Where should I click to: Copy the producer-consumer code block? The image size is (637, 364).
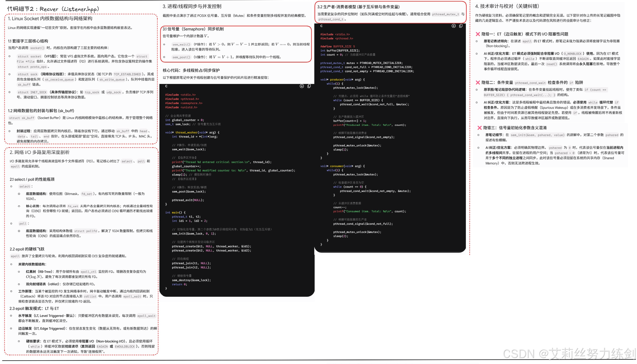461,26
